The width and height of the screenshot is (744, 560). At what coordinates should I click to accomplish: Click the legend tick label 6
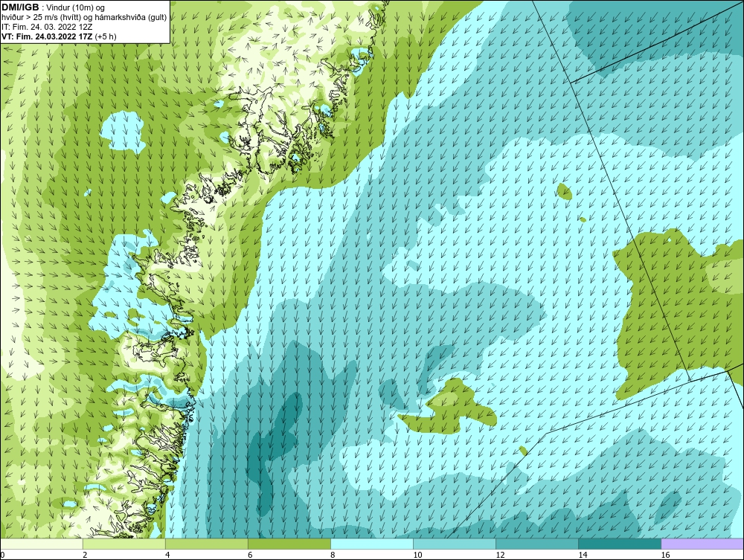click(250, 555)
